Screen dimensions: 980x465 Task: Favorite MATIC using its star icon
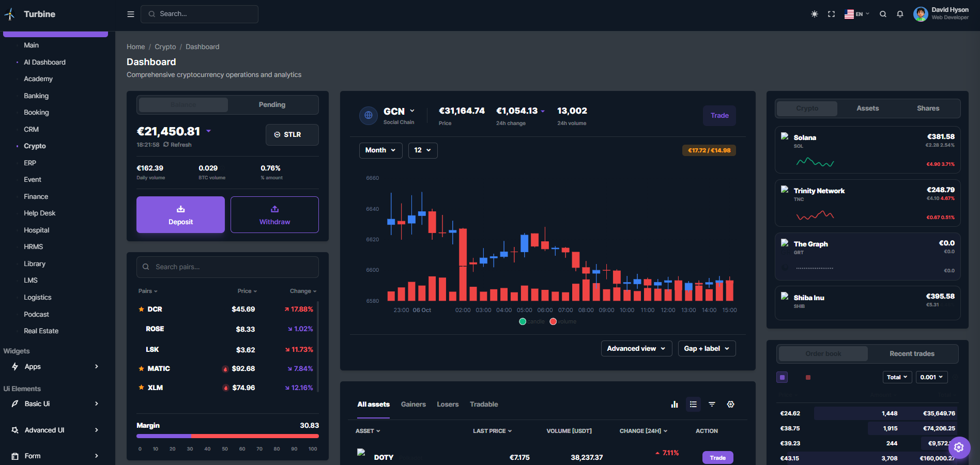[x=141, y=368]
